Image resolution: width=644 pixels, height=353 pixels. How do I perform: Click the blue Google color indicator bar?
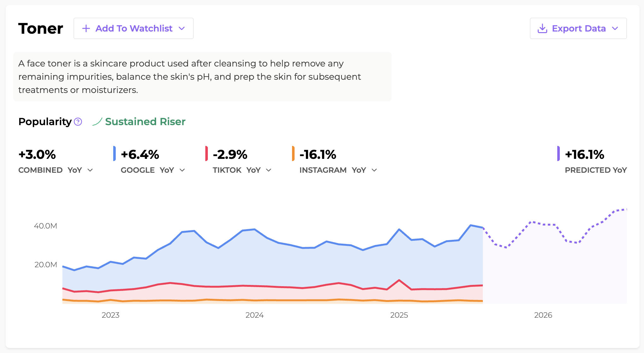coord(114,153)
